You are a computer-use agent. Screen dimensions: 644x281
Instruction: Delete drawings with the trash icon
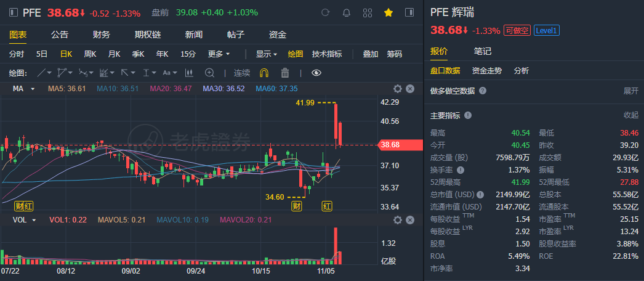pyautogui.click(x=285, y=73)
